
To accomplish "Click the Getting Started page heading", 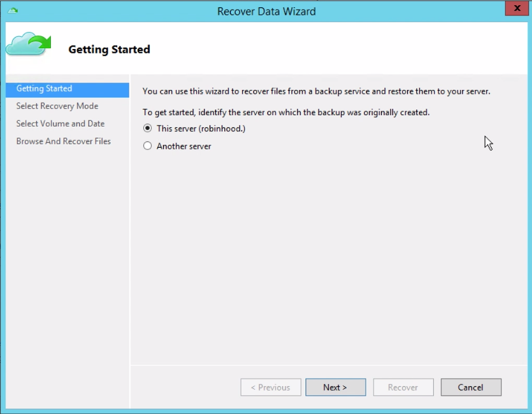I will coord(109,50).
